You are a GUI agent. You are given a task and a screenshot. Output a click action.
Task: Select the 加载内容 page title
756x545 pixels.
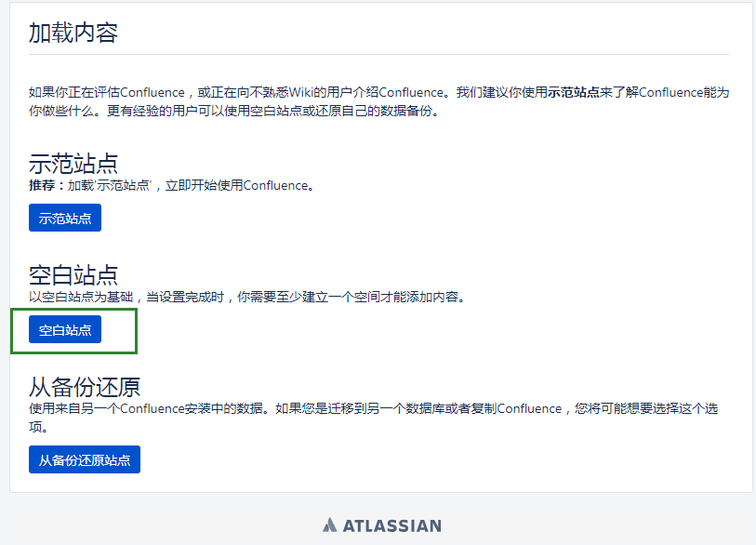click(73, 33)
